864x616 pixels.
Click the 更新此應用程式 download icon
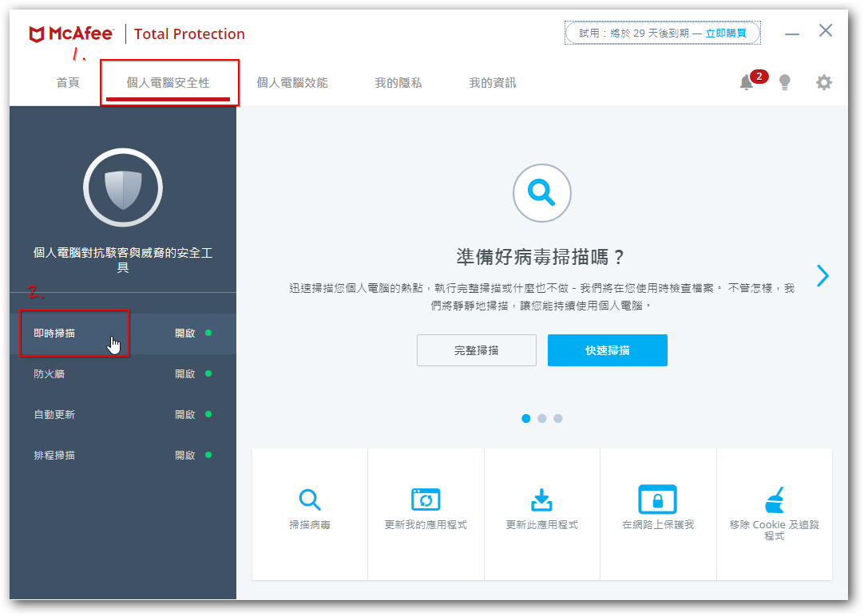coord(542,500)
